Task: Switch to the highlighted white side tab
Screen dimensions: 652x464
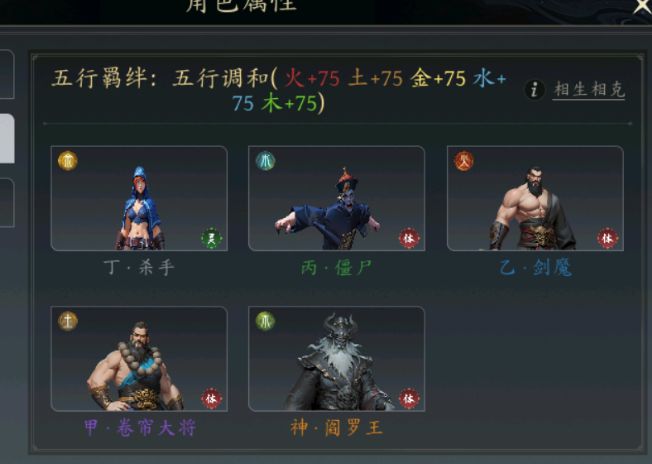Action: coord(7,138)
